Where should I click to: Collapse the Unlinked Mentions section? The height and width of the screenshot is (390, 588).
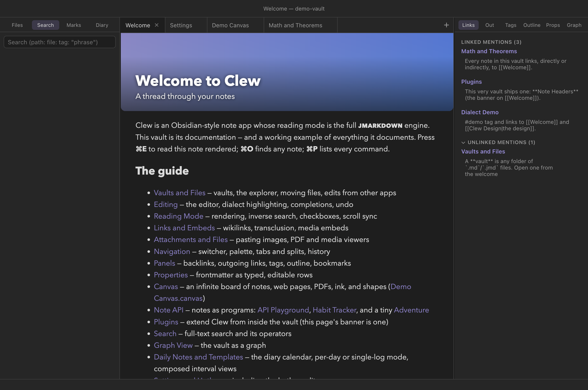(x=463, y=142)
